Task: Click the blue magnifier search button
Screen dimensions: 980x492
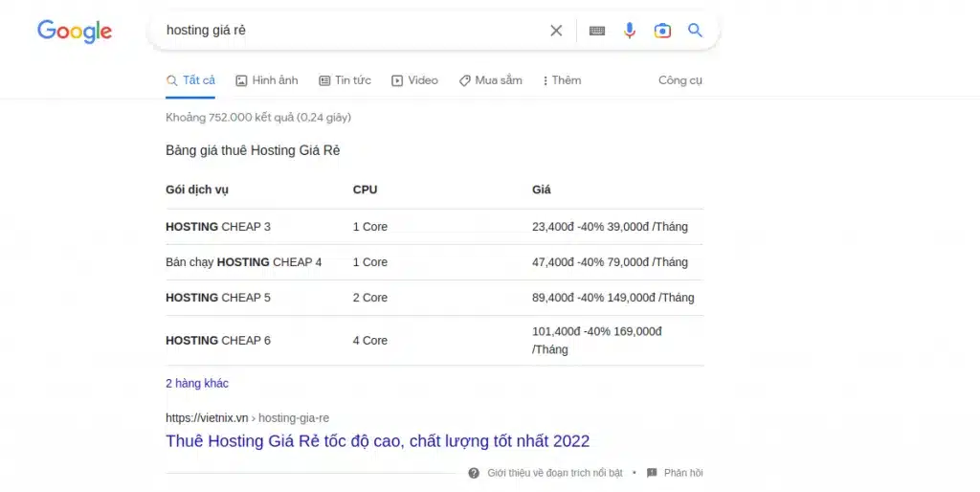Action: click(x=696, y=31)
